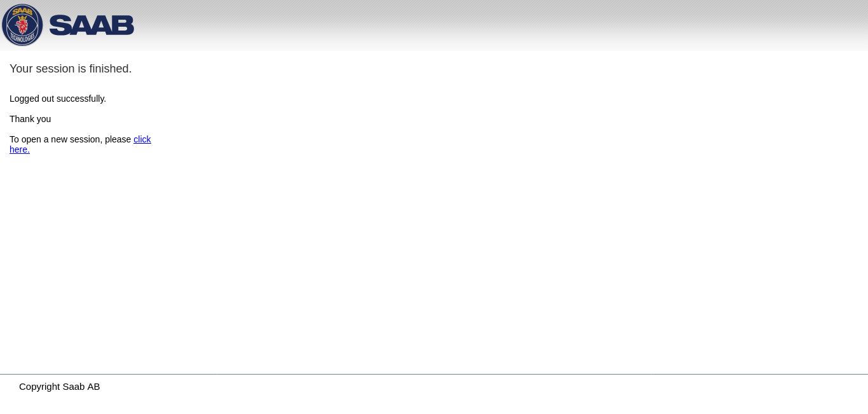
Task: Click the TECHNOLOGIES text on emblem bottom
Action: coord(22,38)
